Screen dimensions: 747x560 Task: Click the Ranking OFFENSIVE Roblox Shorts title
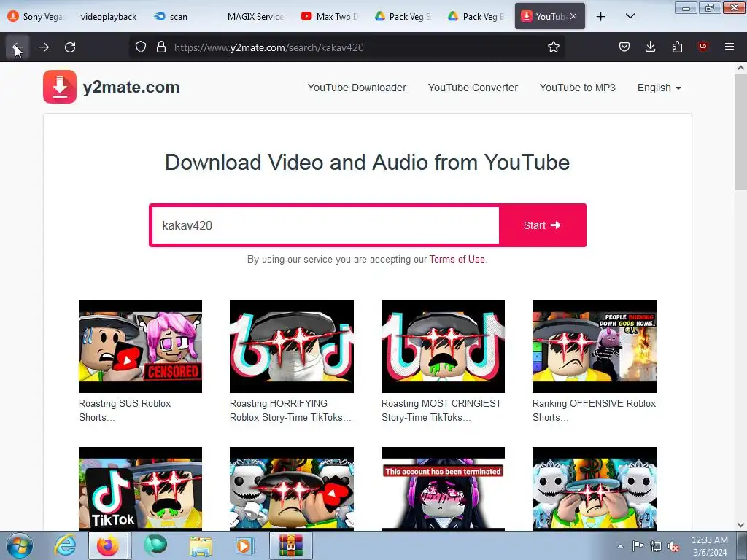click(594, 411)
